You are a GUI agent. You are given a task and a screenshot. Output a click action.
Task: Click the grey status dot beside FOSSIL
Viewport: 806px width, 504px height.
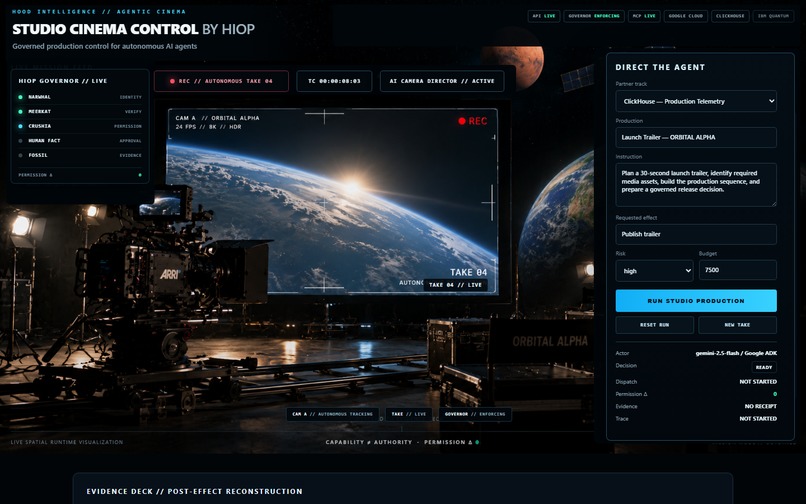point(21,155)
